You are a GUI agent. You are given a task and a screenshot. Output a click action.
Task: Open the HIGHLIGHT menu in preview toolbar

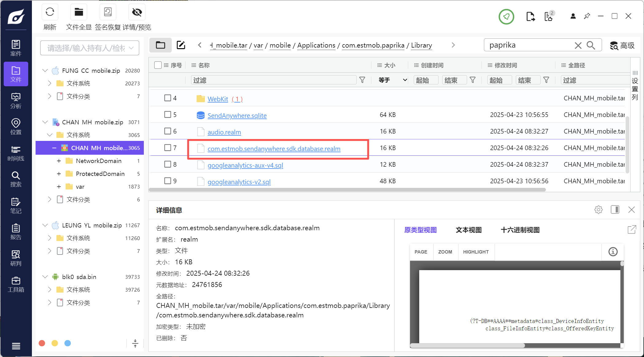tap(476, 252)
